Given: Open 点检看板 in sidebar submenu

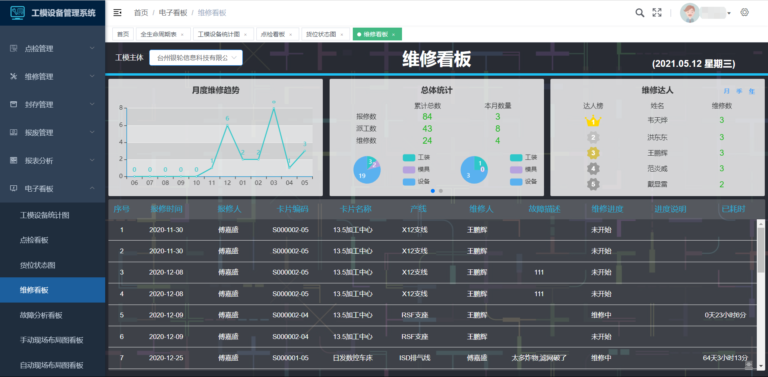Looking at the screenshot, I should pos(34,240).
